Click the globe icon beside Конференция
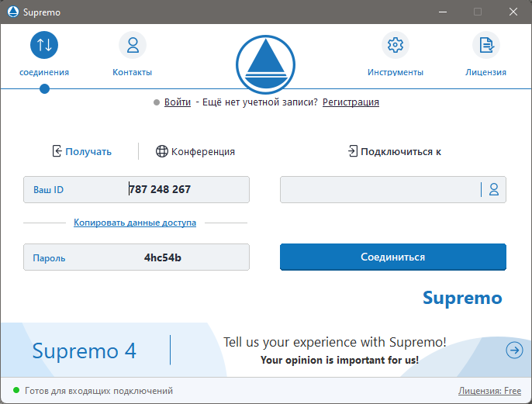 tap(161, 152)
